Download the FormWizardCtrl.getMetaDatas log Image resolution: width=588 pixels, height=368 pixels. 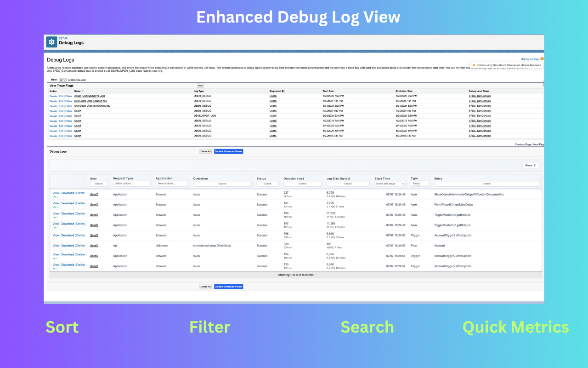pyautogui.click(x=68, y=203)
